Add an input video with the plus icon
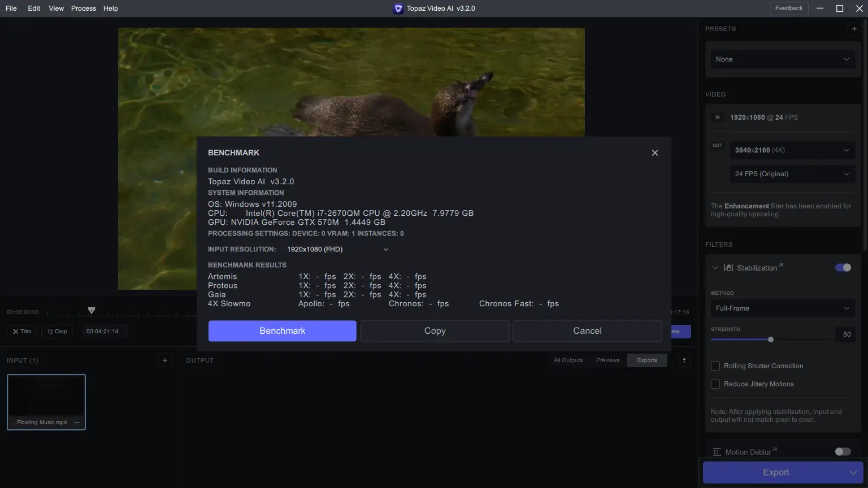This screenshot has width=868, height=488. click(x=165, y=360)
